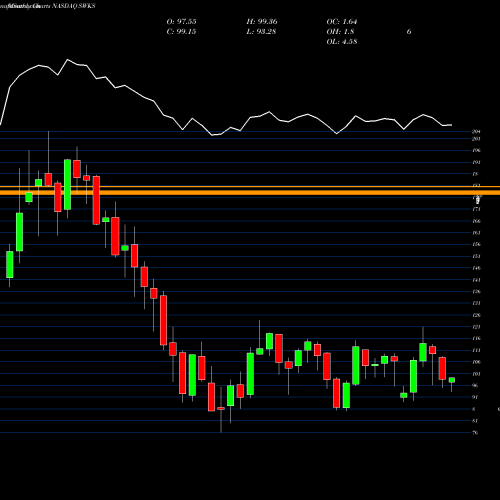
Task: Click the high value H: 99.36
Action: 262,22
